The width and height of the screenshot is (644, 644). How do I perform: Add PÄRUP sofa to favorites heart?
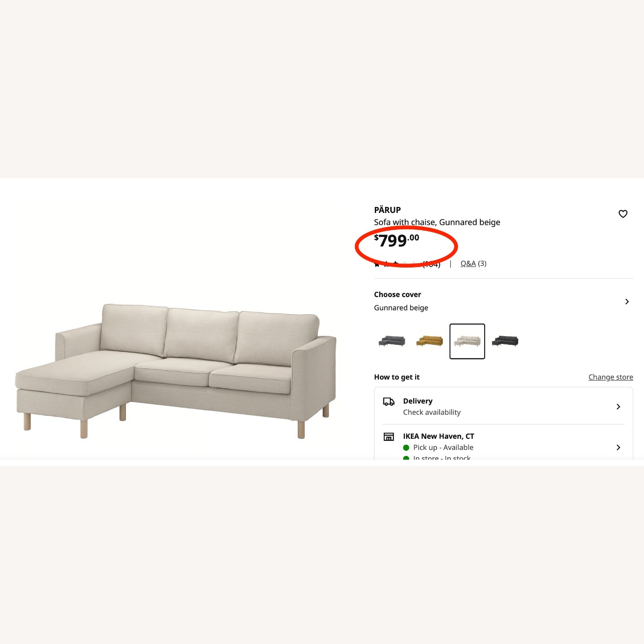[623, 214]
